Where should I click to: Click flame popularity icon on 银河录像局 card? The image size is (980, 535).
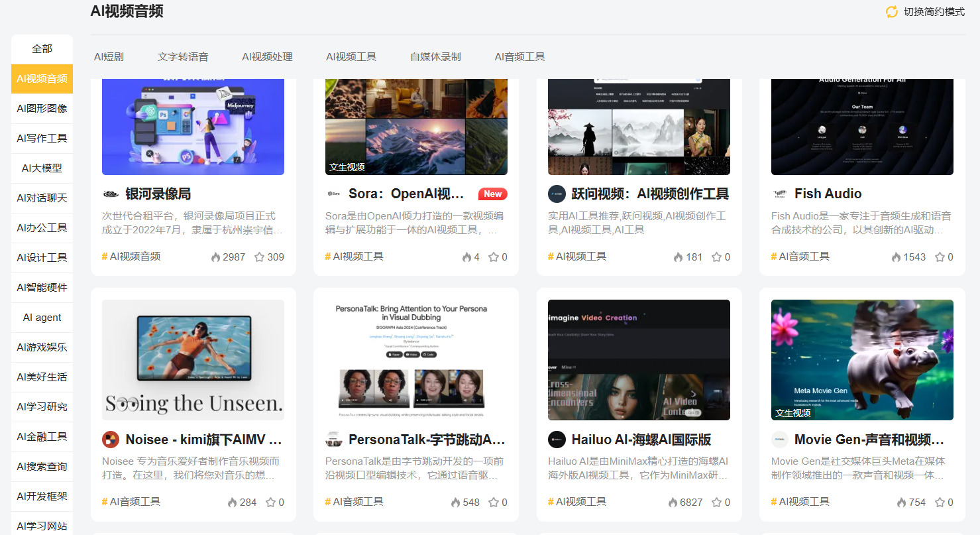tap(215, 257)
